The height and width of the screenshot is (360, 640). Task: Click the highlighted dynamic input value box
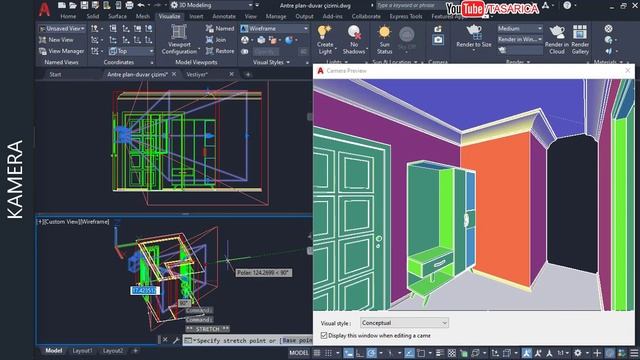coord(145,290)
